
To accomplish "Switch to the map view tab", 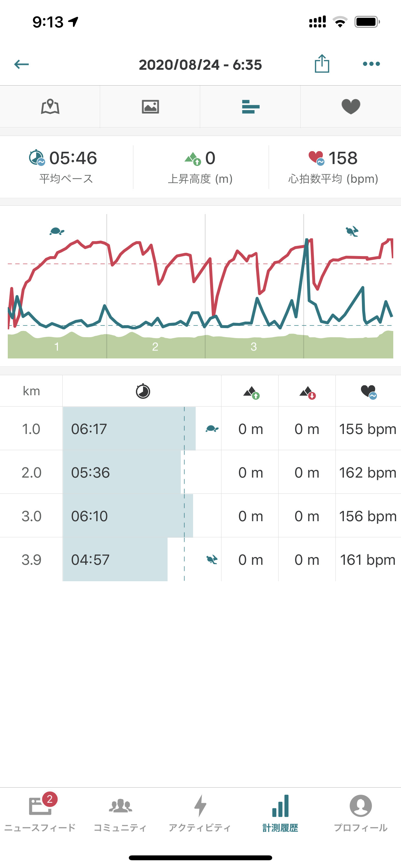I will click(x=50, y=107).
